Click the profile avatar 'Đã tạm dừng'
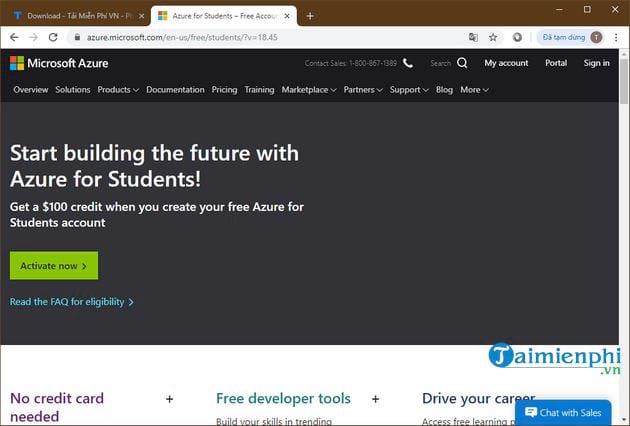This screenshot has height=426, width=630. click(572, 37)
